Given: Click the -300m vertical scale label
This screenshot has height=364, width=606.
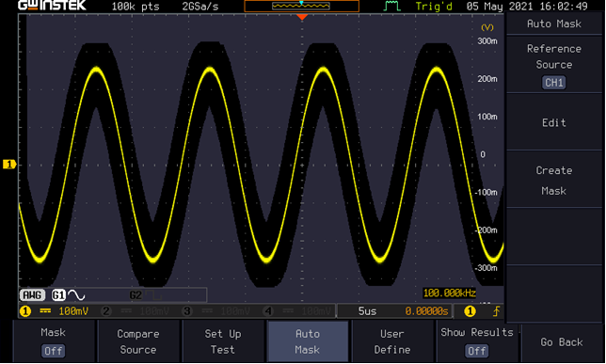Looking at the screenshot, I should tap(486, 267).
